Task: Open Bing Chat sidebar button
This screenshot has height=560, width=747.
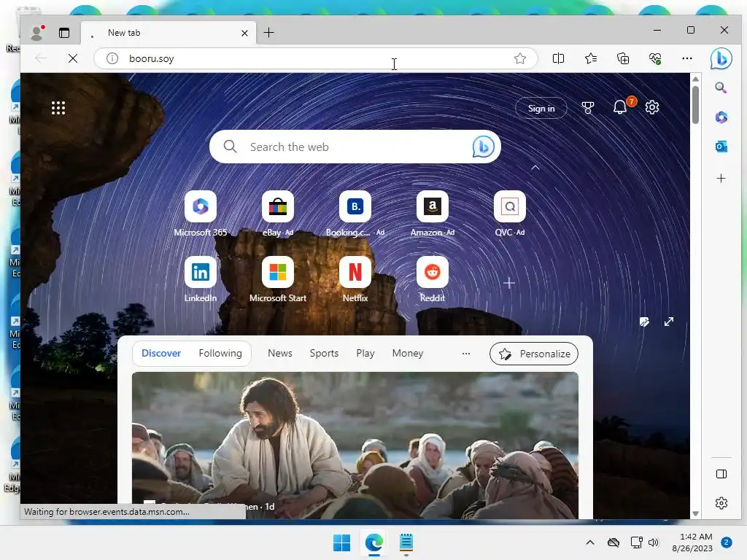Action: click(x=721, y=59)
